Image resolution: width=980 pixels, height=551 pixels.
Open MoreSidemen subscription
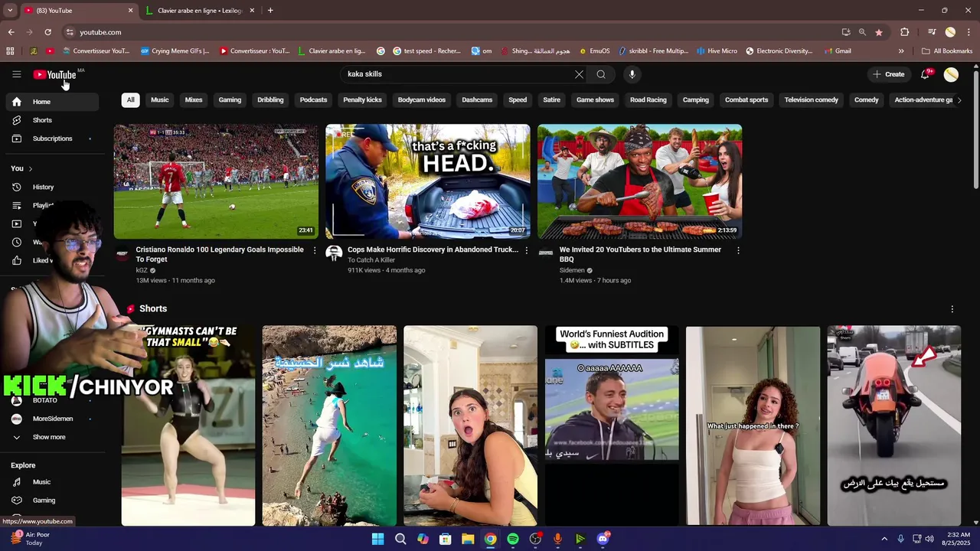(x=52, y=419)
